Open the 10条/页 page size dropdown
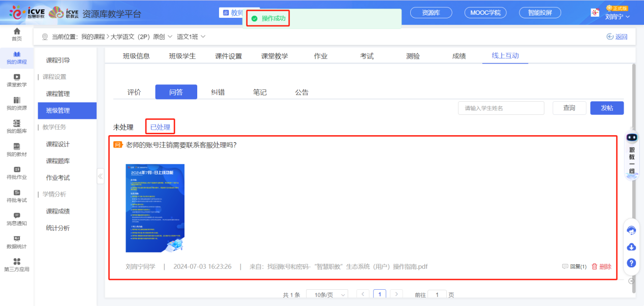Screen dimensions: 644x306 (327, 294)
